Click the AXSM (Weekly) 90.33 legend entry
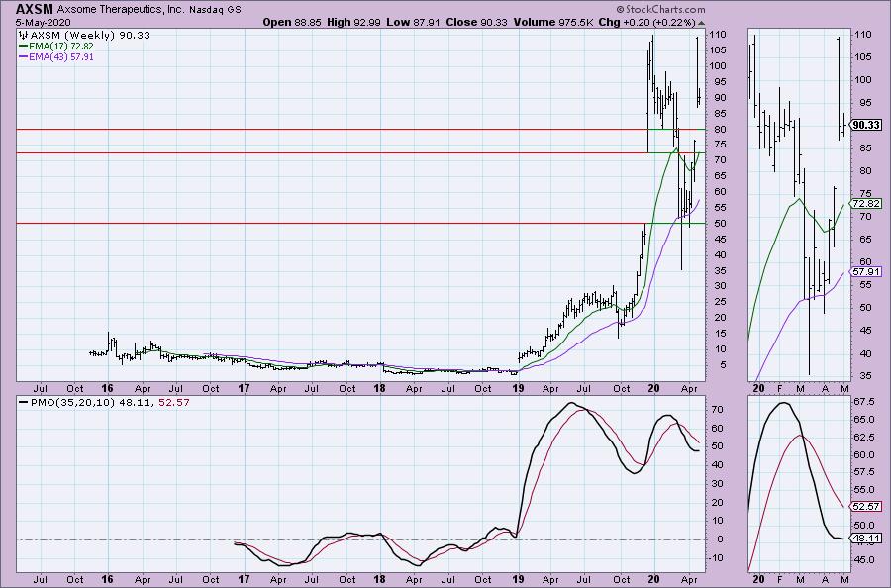 tap(90, 36)
